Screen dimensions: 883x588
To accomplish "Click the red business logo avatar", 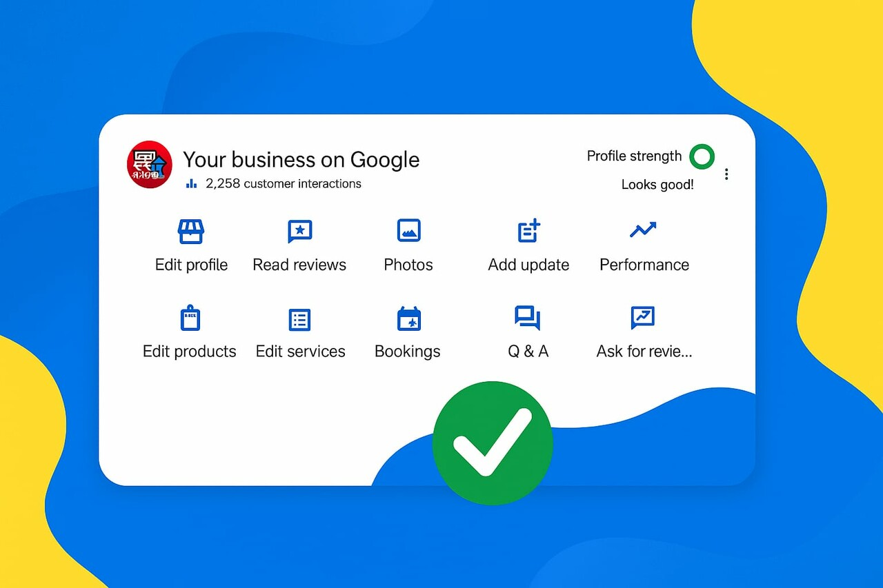I will tap(150, 165).
